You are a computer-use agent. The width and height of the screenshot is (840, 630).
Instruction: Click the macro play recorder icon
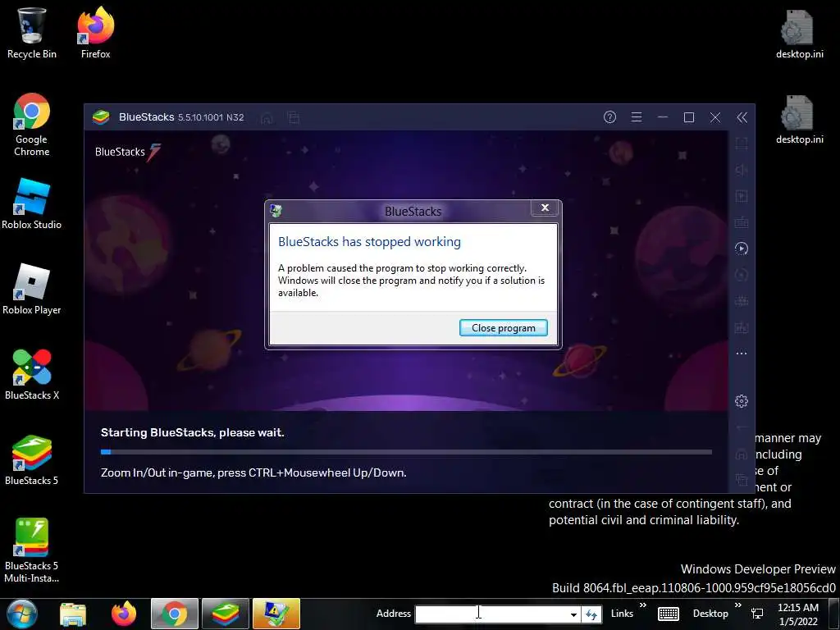coord(742,249)
